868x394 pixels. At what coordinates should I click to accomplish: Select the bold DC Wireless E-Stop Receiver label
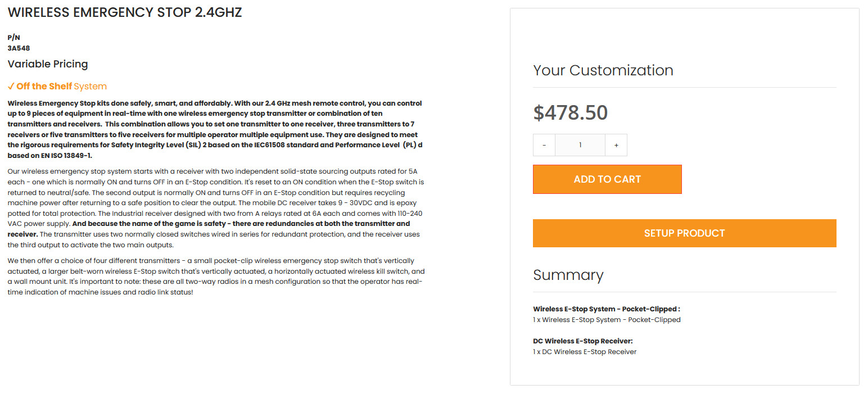(582, 341)
